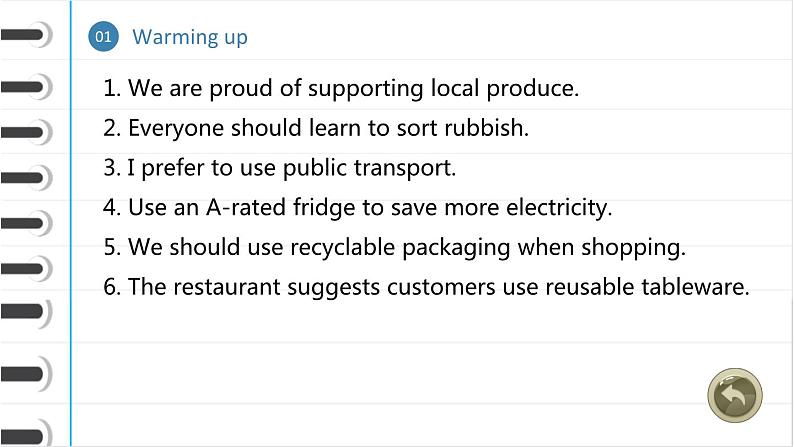Click the blue vertical margin line
The height and width of the screenshot is (447, 794).
[71, 250]
